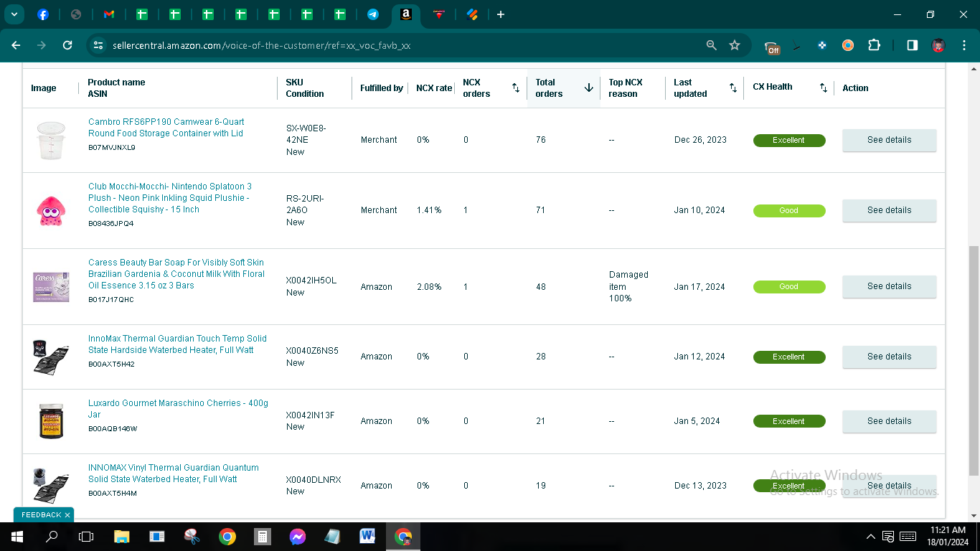
Task: Click the SKU X0042IH5OL cell
Action: click(x=311, y=281)
